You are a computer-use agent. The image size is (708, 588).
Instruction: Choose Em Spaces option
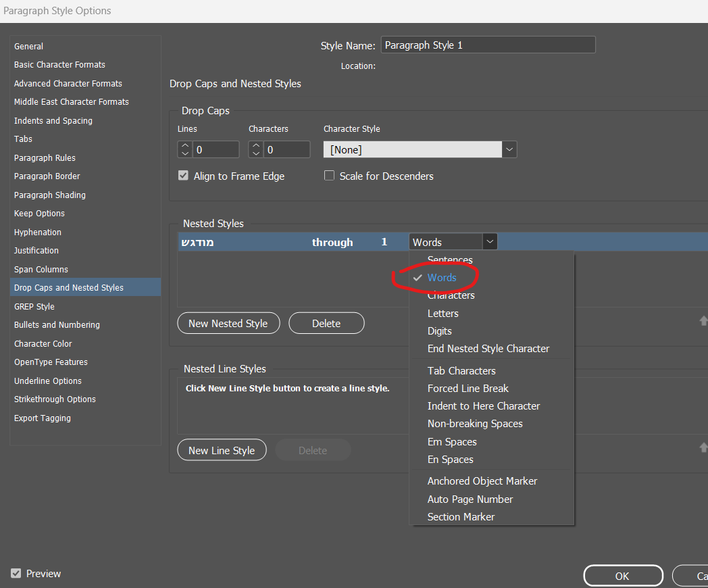[x=451, y=442]
